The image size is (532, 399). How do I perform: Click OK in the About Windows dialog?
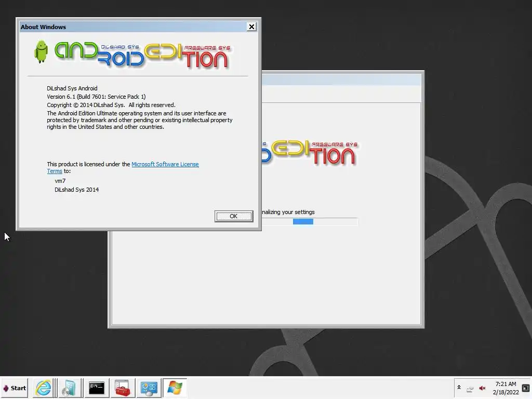pyautogui.click(x=234, y=216)
